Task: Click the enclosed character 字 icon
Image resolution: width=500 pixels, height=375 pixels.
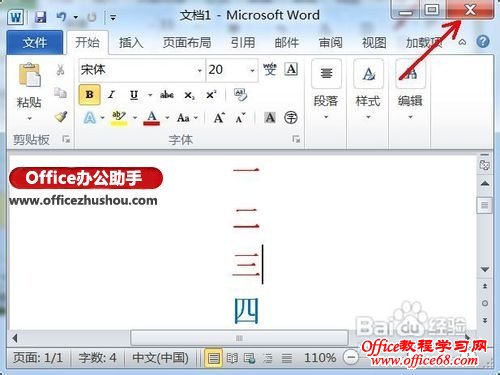Action: click(291, 117)
